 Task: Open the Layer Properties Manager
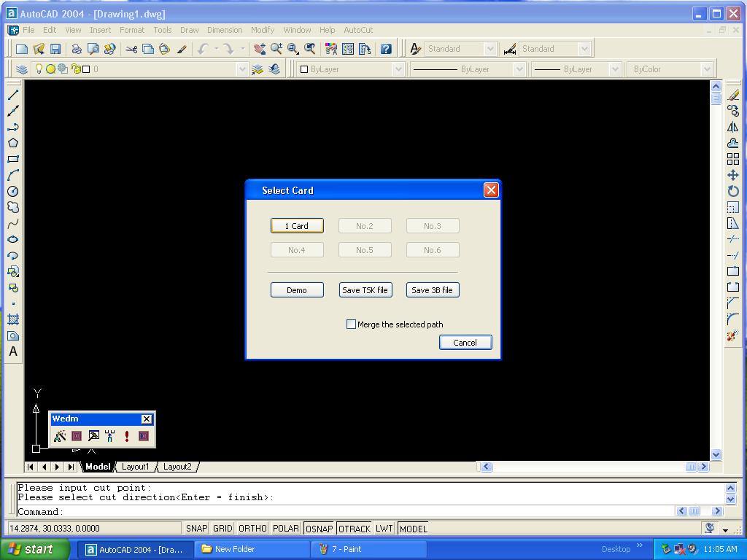21,69
